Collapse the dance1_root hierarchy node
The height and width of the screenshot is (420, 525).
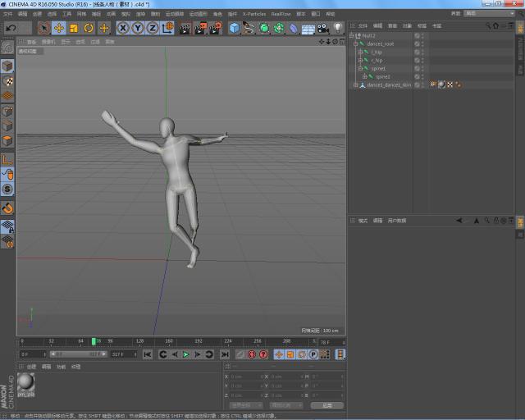click(355, 43)
